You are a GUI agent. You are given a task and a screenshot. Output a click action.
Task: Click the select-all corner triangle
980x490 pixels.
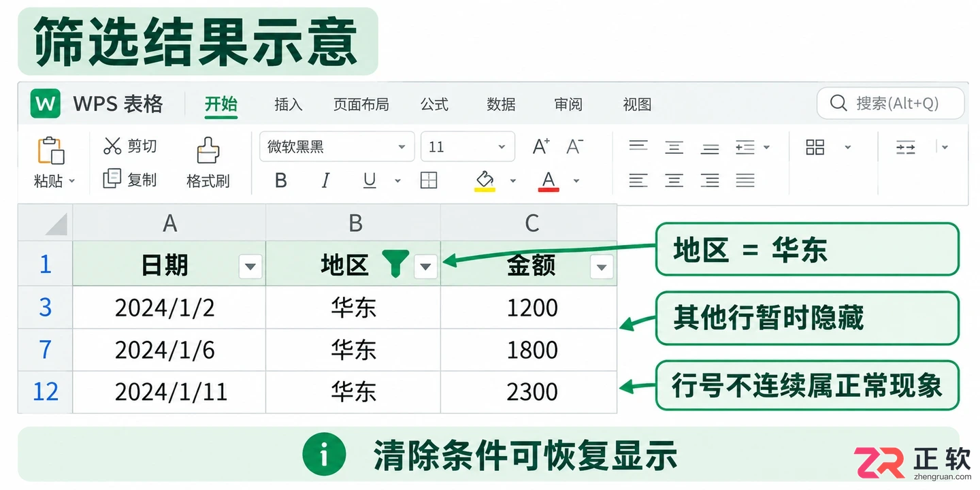(x=56, y=224)
